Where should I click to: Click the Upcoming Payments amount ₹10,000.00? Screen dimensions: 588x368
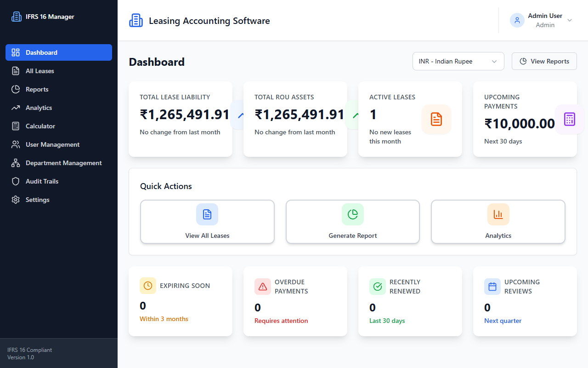tap(520, 124)
